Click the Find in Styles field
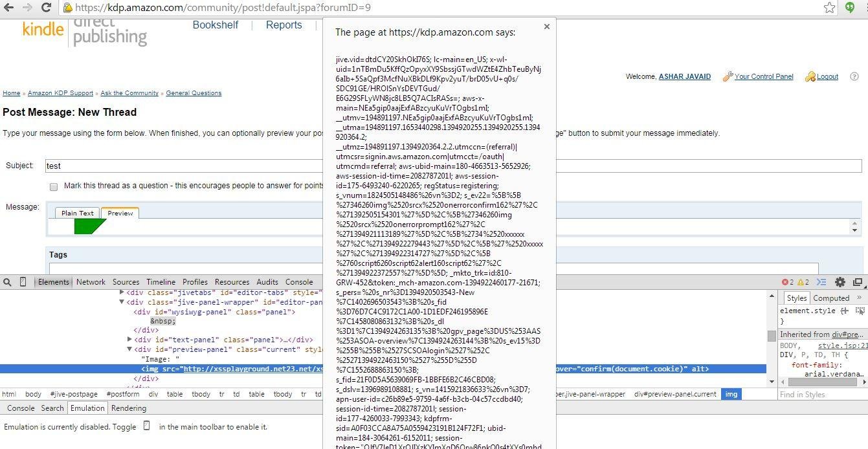The image size is (868, 449). (822, 394)
